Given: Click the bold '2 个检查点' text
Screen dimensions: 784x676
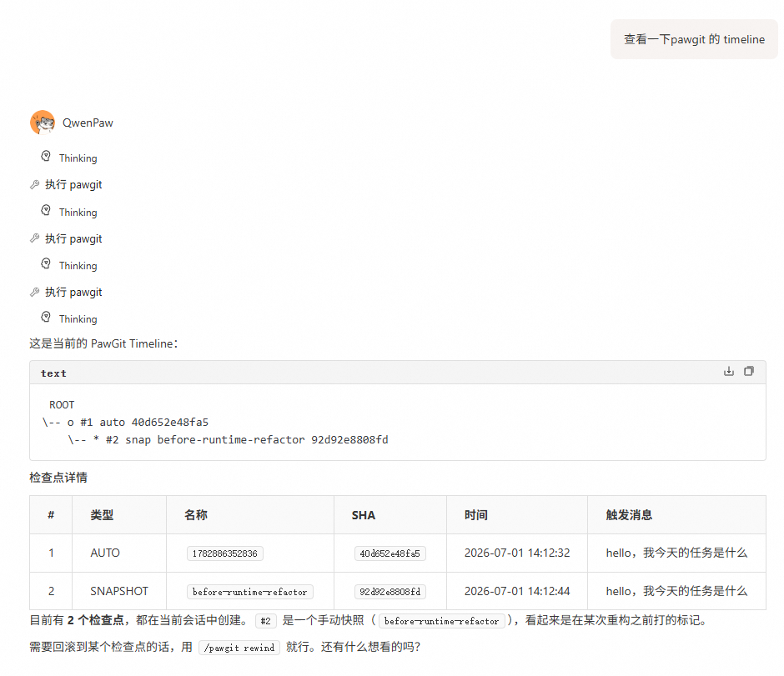Looking at the screenshot, I should tap(96, 620).
